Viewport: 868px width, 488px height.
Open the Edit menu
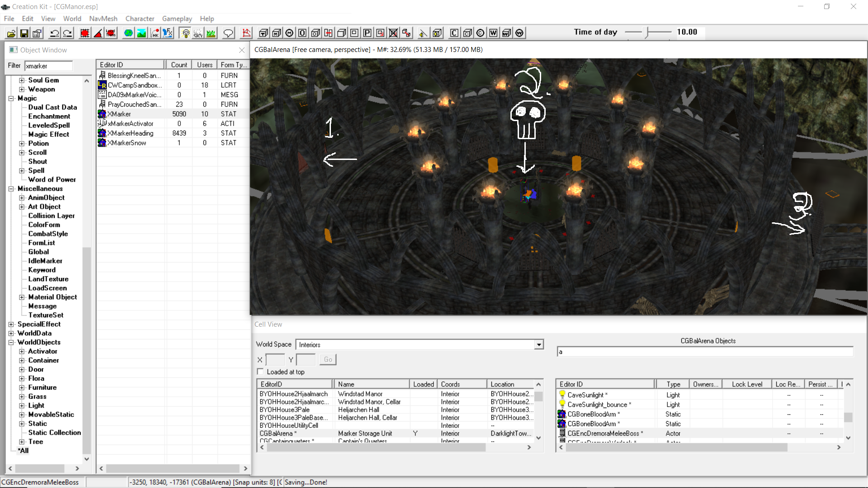point(28,19)
